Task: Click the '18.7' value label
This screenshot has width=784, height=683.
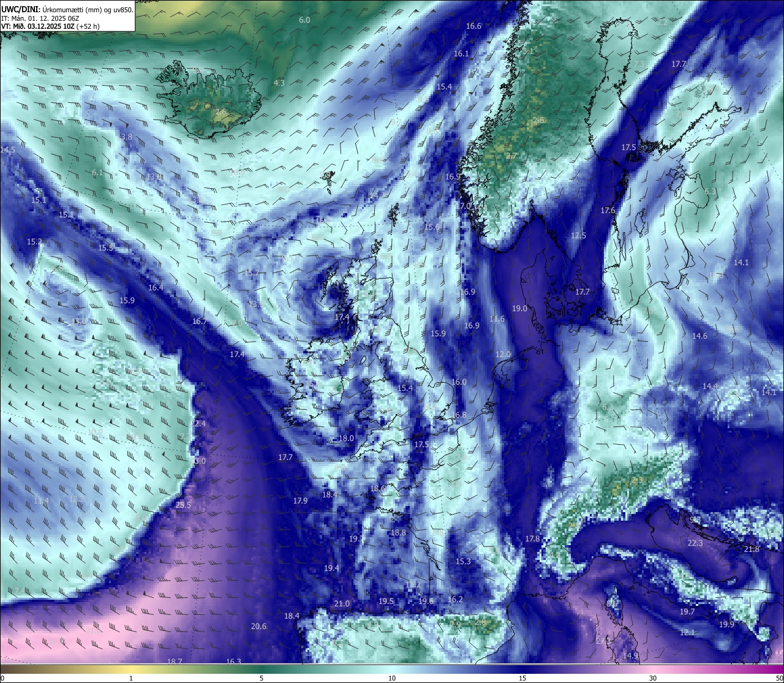Action: point(175,662)
